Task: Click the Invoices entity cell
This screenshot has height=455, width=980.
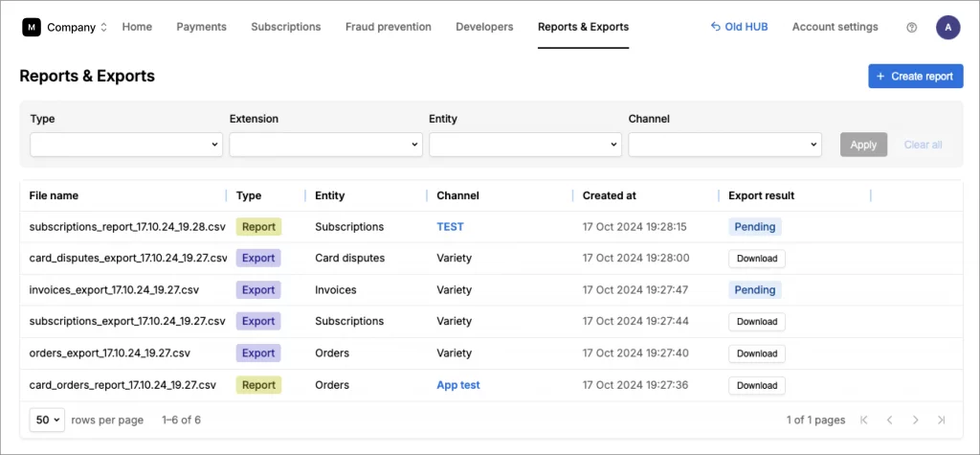Action: point(336,290)
